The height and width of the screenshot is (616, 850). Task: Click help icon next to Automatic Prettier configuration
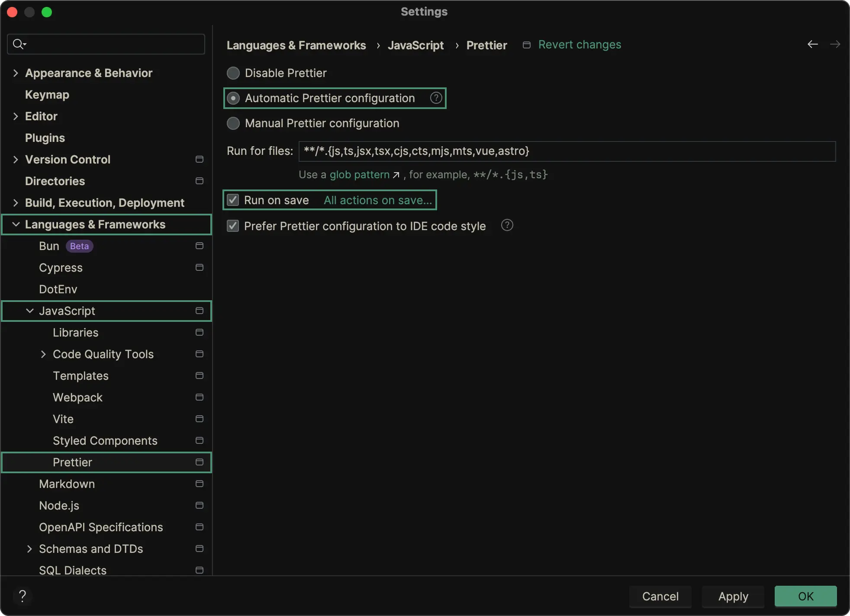pos(436,98)
